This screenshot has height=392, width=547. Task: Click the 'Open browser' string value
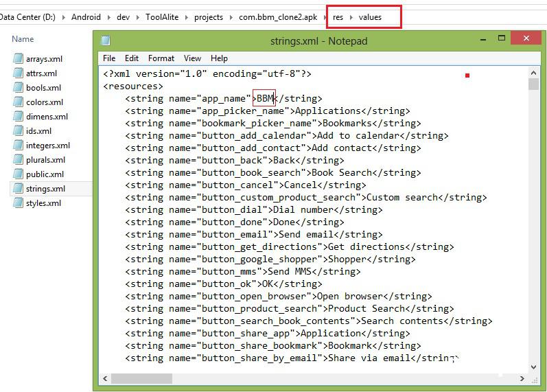click(350, 296)
